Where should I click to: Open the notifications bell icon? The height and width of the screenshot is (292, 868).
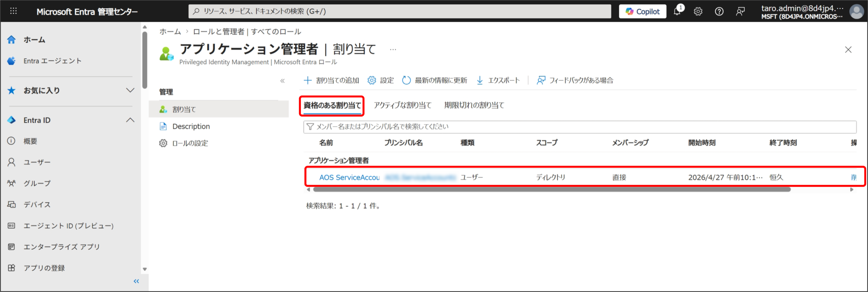pyautogui.click(x=677, y=12)
